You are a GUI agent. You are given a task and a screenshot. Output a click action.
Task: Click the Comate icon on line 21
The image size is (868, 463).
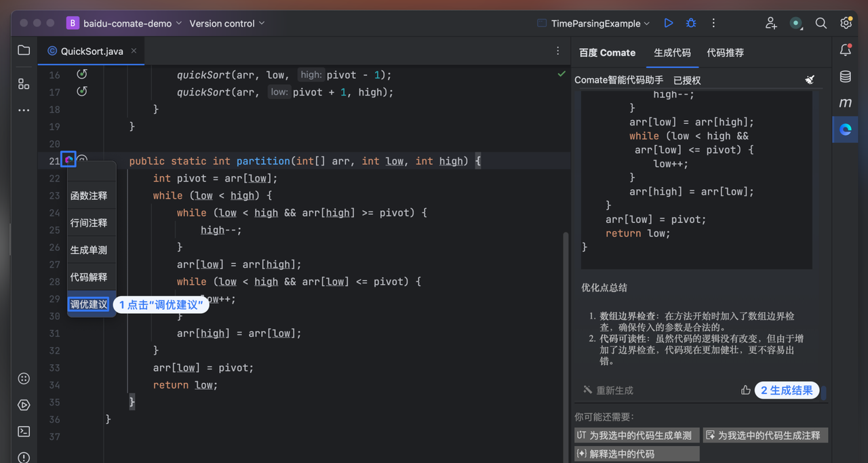coord(68,160)
